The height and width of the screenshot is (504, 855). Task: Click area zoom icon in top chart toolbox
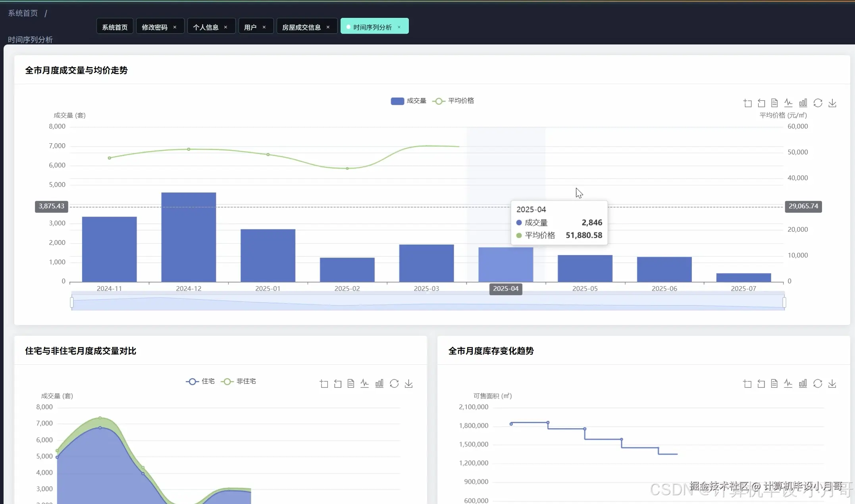coord(747,103)
